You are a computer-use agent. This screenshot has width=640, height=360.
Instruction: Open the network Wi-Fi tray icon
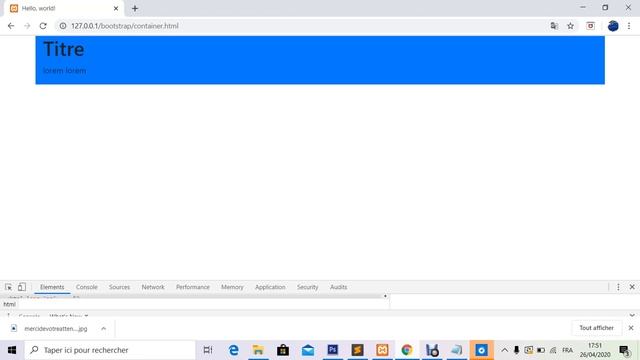pos(553,350)
